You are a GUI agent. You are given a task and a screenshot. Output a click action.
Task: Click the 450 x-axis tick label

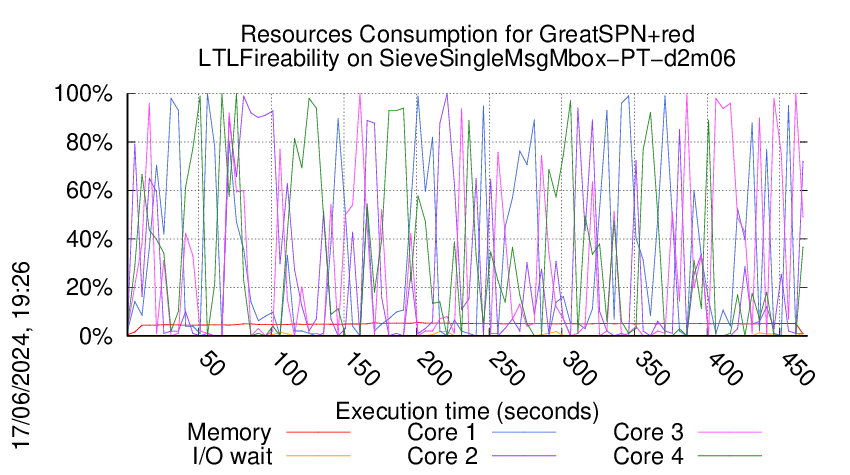click(x=797, y=369)
